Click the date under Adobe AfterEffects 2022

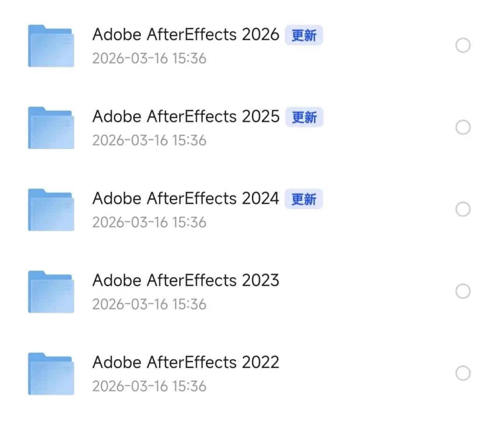click(149, 386)
